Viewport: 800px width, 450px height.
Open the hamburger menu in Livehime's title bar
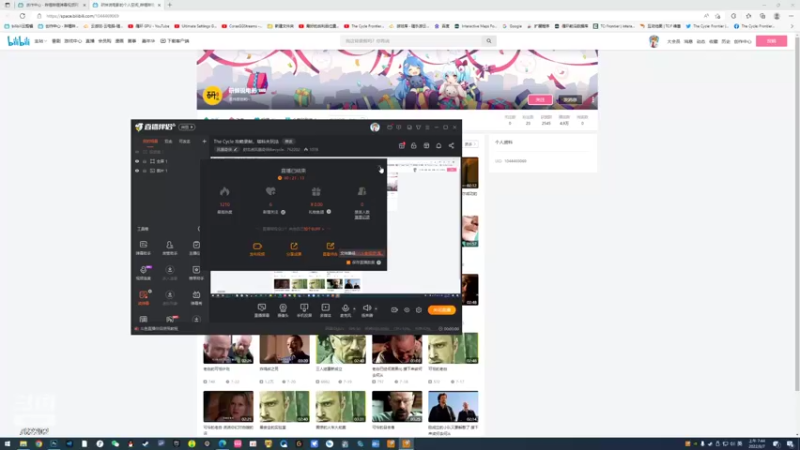(x=428, y=127)
